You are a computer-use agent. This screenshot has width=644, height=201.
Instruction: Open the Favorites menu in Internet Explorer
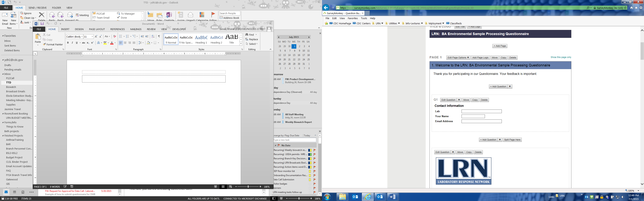pos(353,18)
